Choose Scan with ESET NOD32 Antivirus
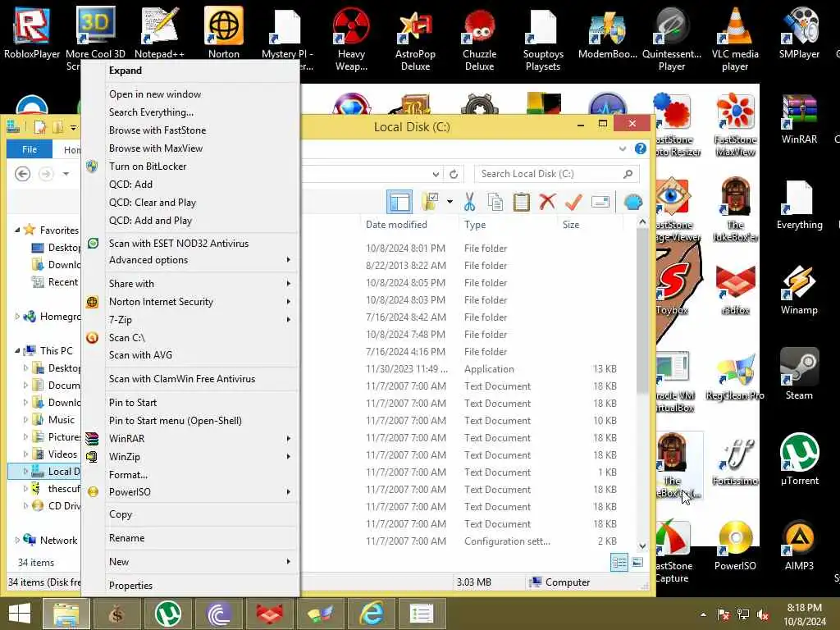 (x=202, y=243)
